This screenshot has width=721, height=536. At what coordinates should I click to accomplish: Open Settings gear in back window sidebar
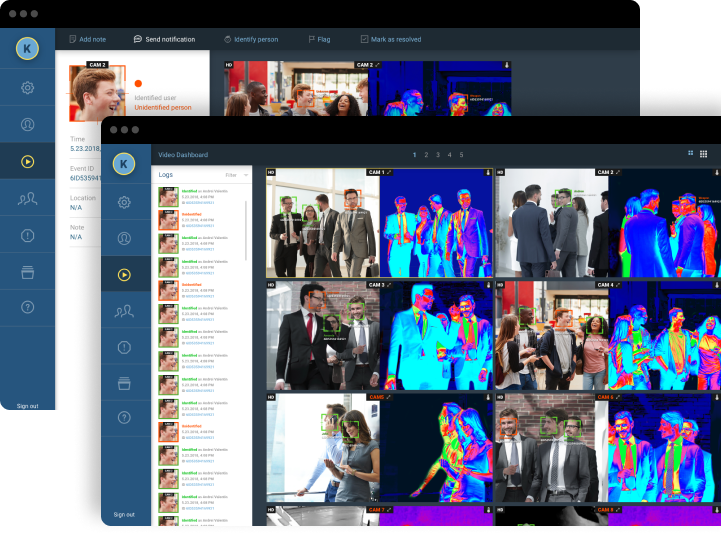[x=27, y=87]
